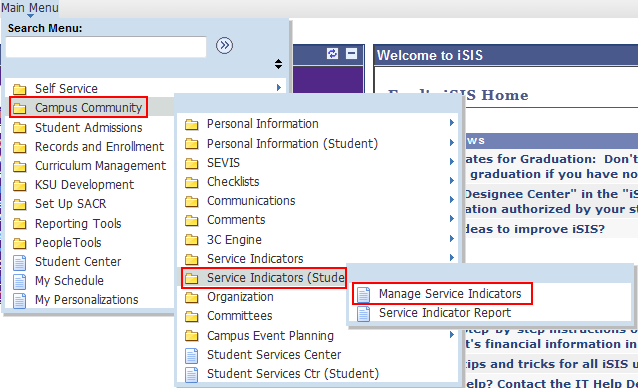Image resolution: width=638 pixels, height=388 pixels.
Task: Click the minimize icon on pagelet header
Action: [x=352, y=53]
